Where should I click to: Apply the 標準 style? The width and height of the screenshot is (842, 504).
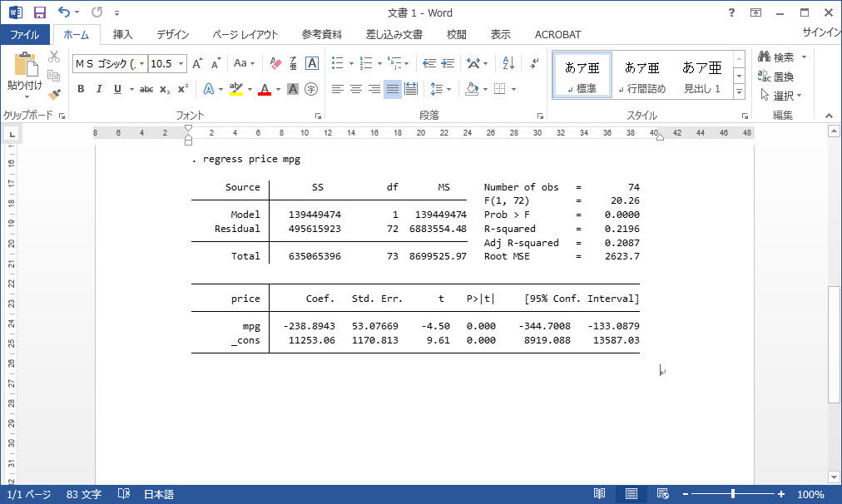point(582,75)
